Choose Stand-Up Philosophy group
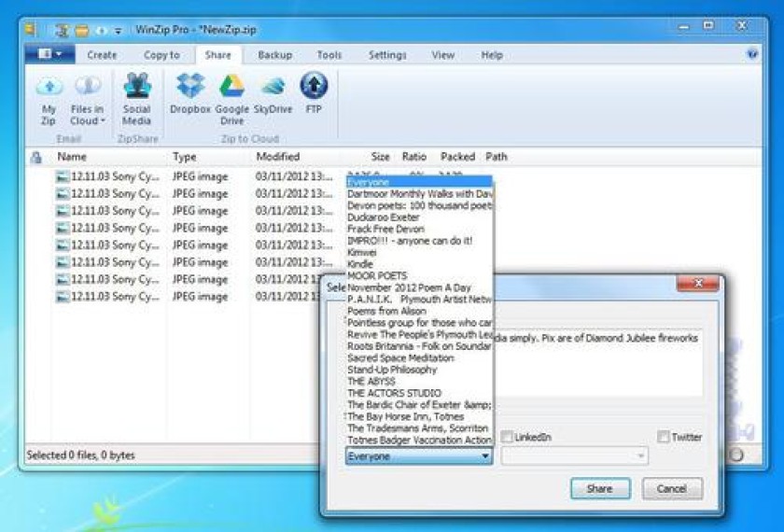 click(x=419, y=370)
